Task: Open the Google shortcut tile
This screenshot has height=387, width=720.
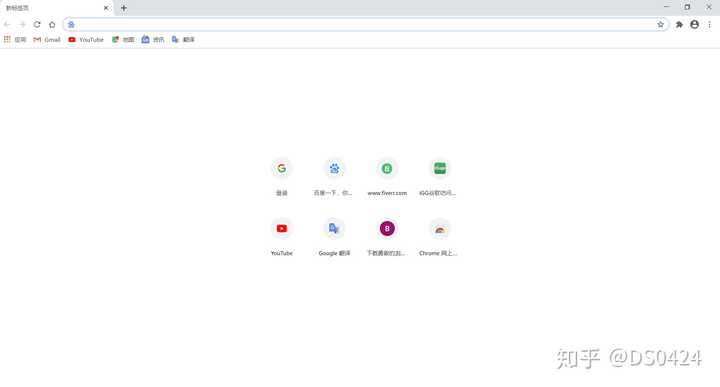Action: pyautogui.click(x=281, y=177)
